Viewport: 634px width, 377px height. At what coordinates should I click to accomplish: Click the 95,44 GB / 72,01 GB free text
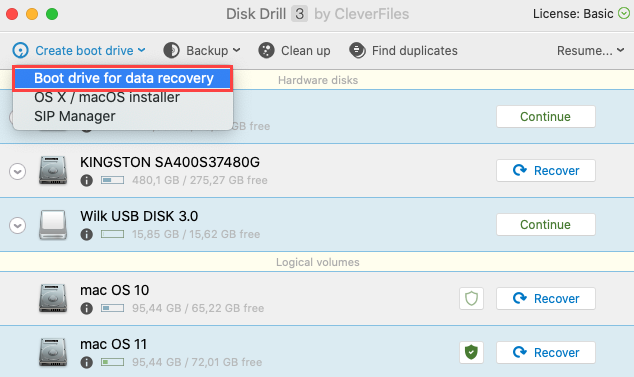click(x=197, y=362)
